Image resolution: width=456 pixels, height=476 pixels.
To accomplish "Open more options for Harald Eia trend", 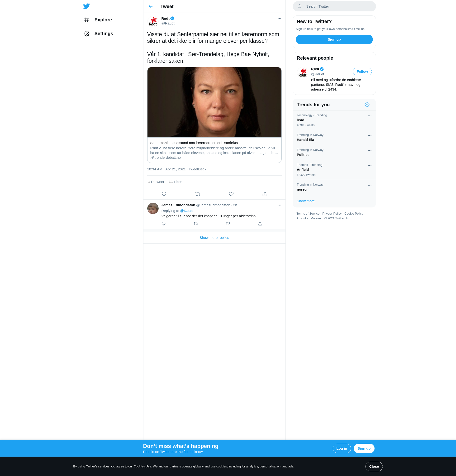I will 370,136.
